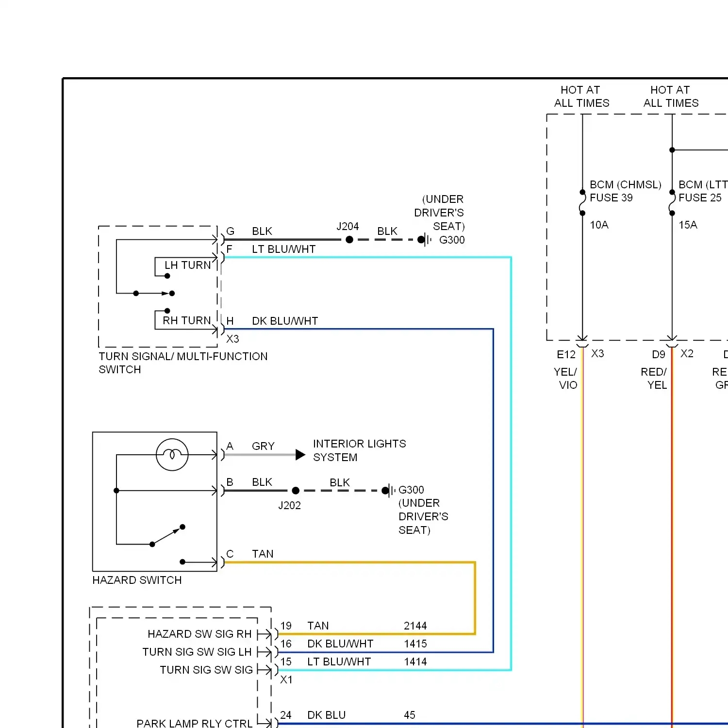This screenshot has height=728, width=728.
Task: Click the "X2" connector label
Action: [687, 353]
